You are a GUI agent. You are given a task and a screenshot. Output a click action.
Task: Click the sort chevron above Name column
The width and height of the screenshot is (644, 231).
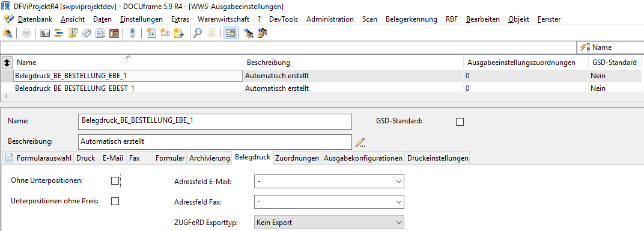point(128,57)
